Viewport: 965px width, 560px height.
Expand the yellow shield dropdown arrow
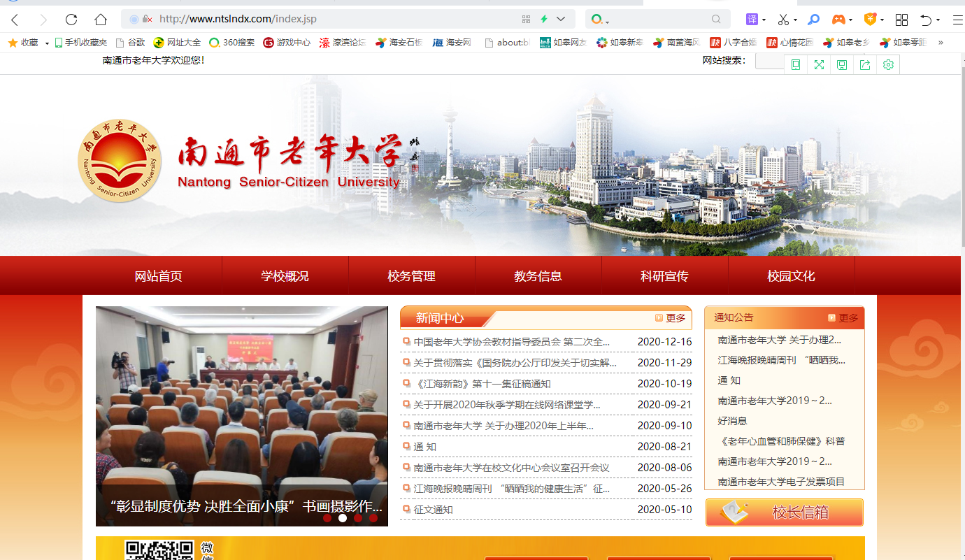click(882, 20)
